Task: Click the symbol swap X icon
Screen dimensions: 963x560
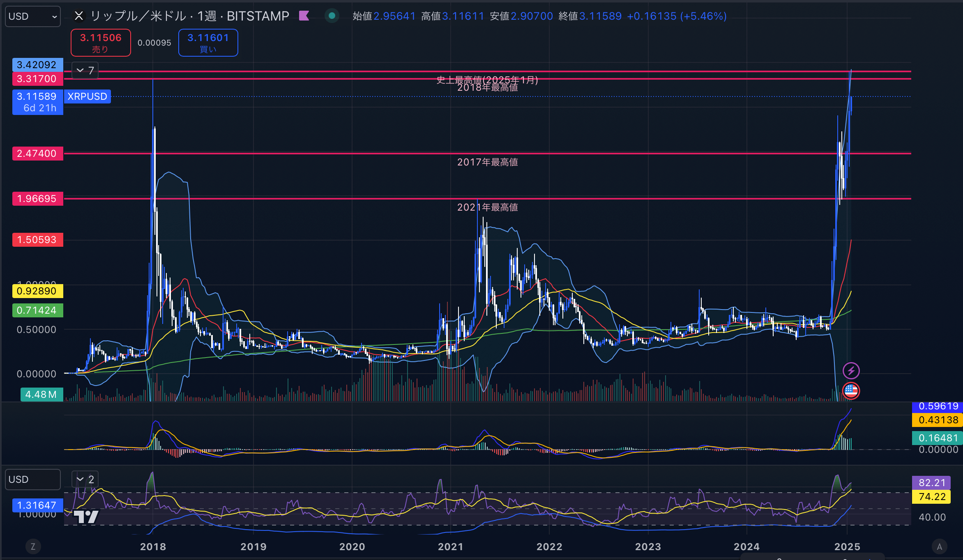Action: (x=79, y=16)
